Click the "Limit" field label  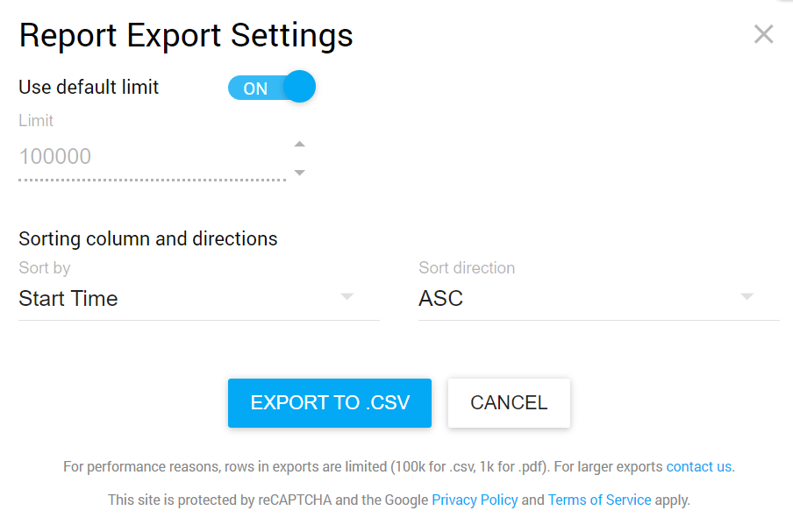pyautogui.click(x=36, y=121)
